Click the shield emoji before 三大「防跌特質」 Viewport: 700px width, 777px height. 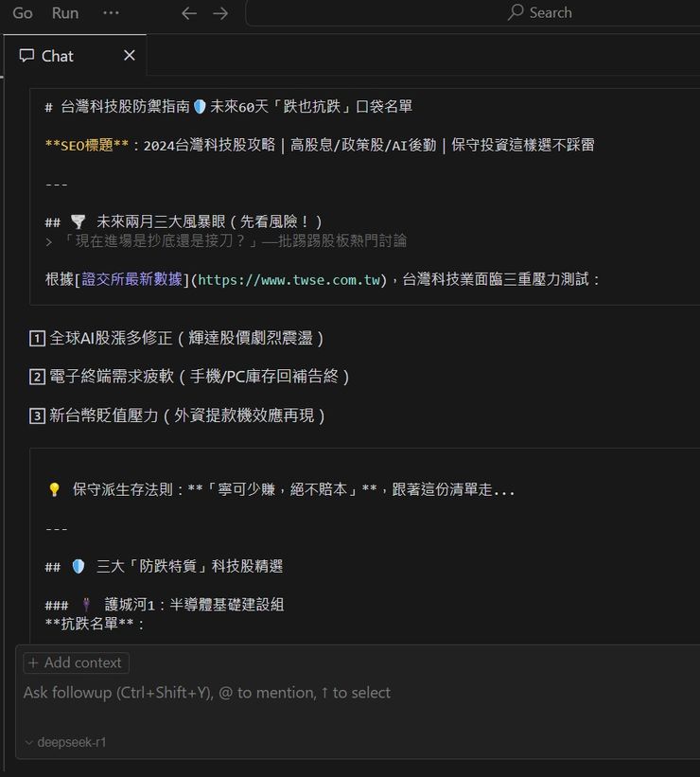pos(79,566)
